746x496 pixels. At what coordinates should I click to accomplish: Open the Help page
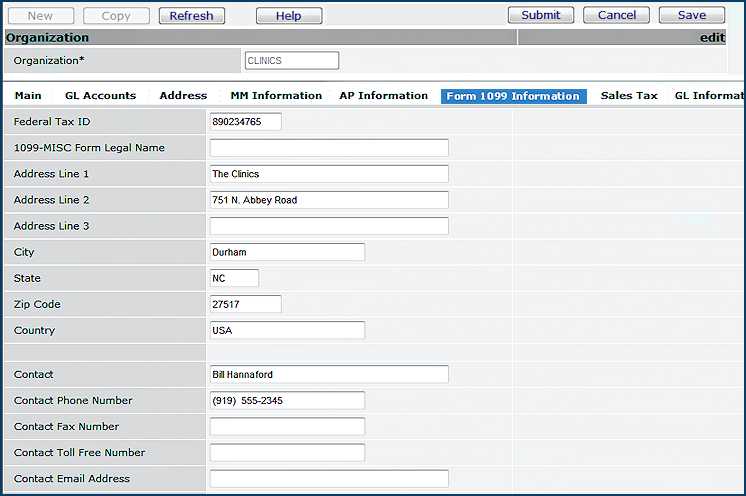click(288, 16)
